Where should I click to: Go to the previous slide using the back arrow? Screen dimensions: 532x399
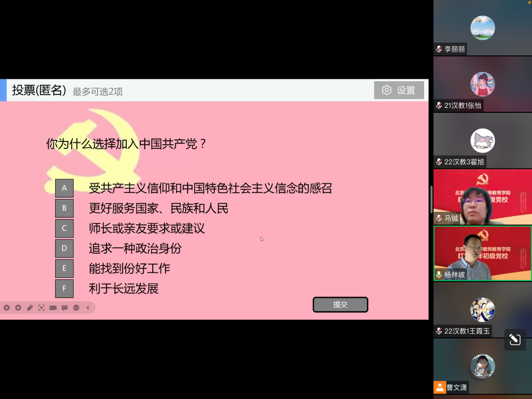(6, 308)
